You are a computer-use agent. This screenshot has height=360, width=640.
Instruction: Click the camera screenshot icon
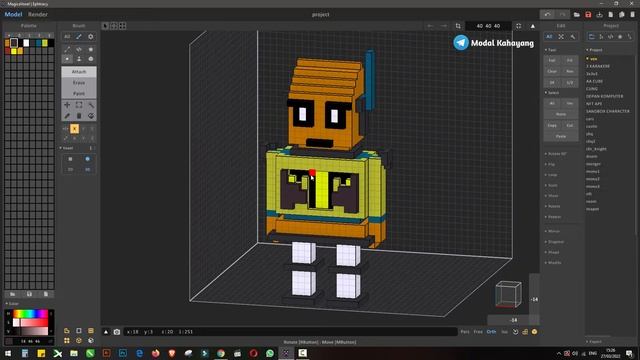pos(117,332)
